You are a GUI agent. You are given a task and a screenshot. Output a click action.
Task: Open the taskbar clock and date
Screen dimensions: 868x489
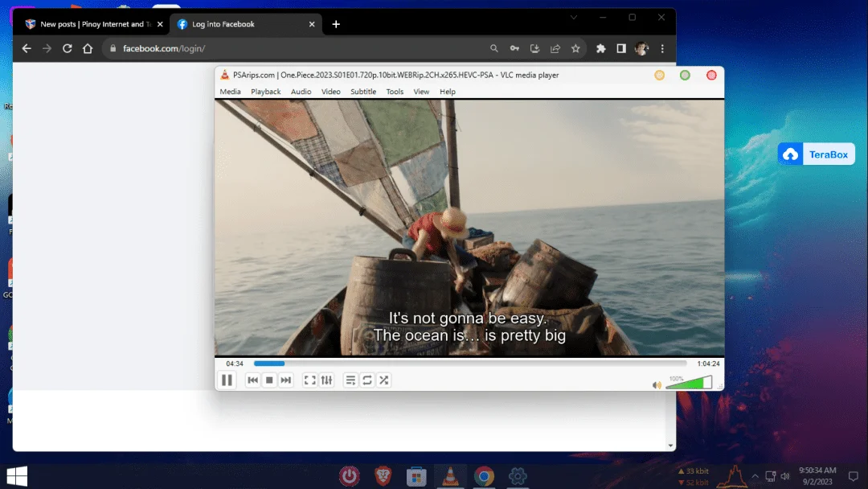click(x=817, y=475)
